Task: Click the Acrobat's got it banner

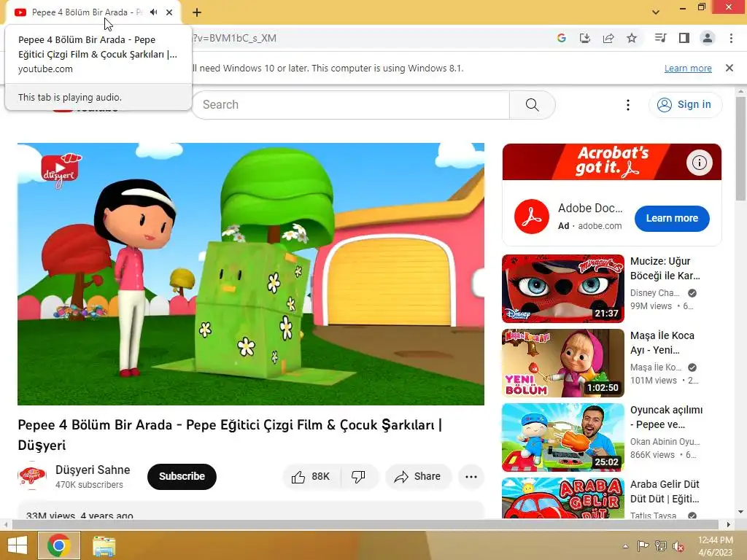Action: point(612,162)
